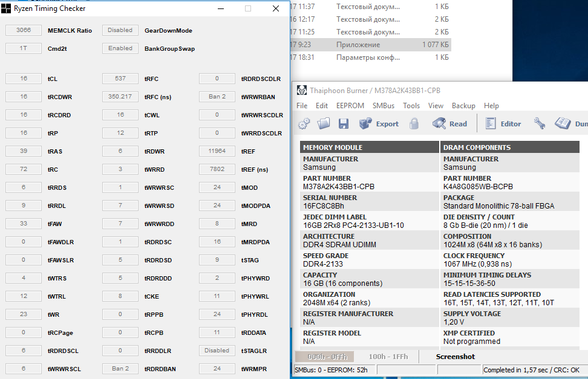Viewport: 588px width, 379px height.
Task: Open file with the folder icon in Thaiphoon Burner
Action: [323, 123]
